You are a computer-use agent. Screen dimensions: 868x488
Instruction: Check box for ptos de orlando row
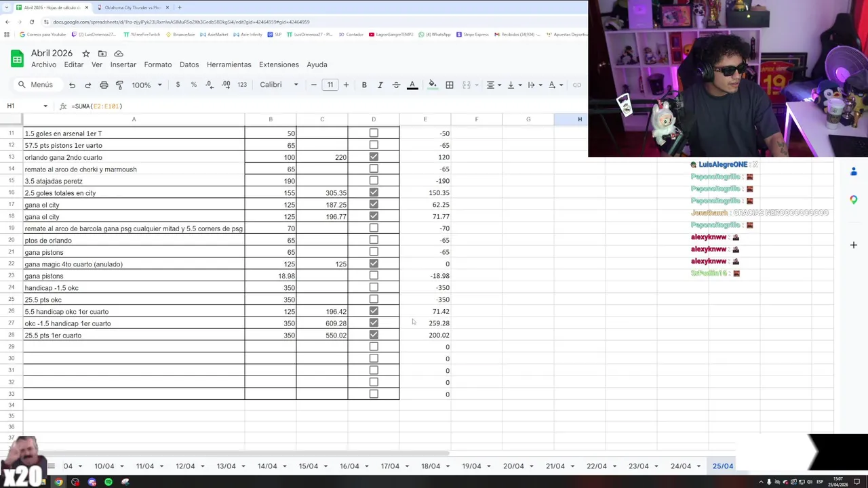click(374, 240)
